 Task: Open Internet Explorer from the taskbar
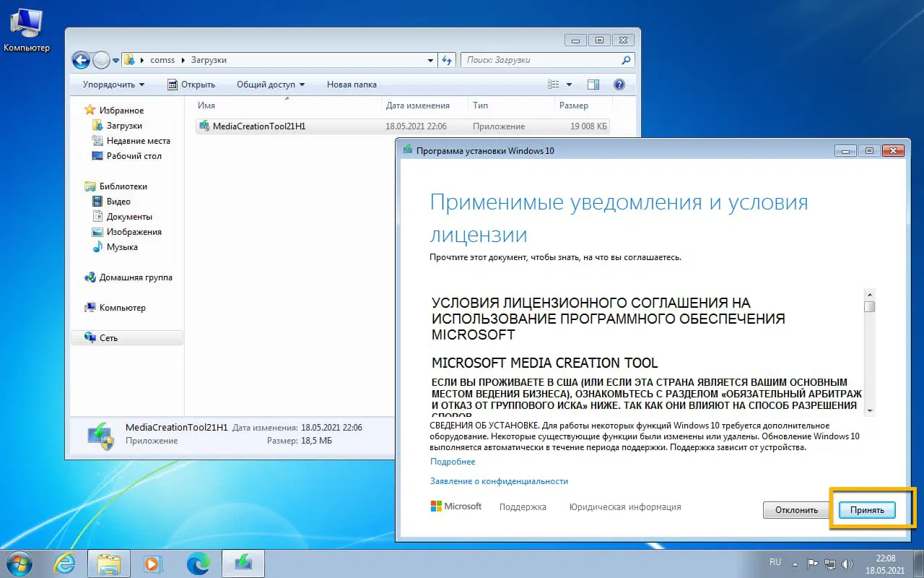[x=64, y=563]
